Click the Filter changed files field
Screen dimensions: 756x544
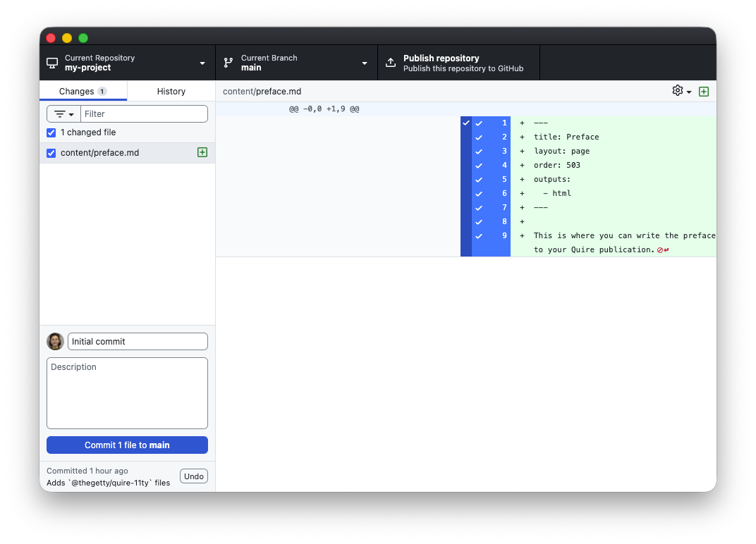click(x=144, y=114)
